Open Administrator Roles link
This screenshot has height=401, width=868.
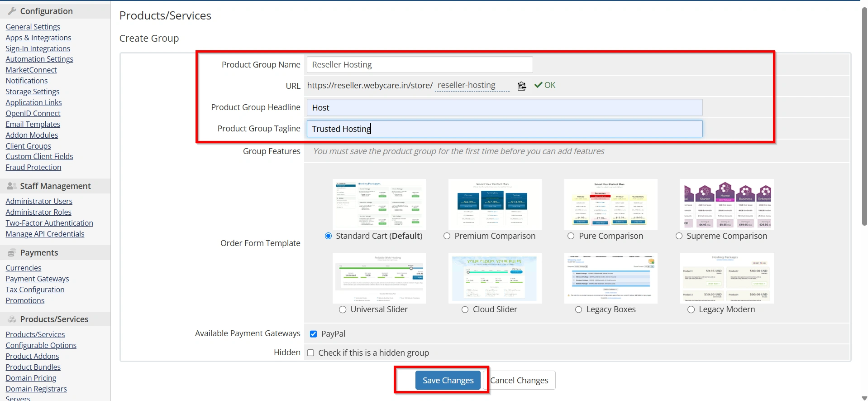[x=38, y=212]
